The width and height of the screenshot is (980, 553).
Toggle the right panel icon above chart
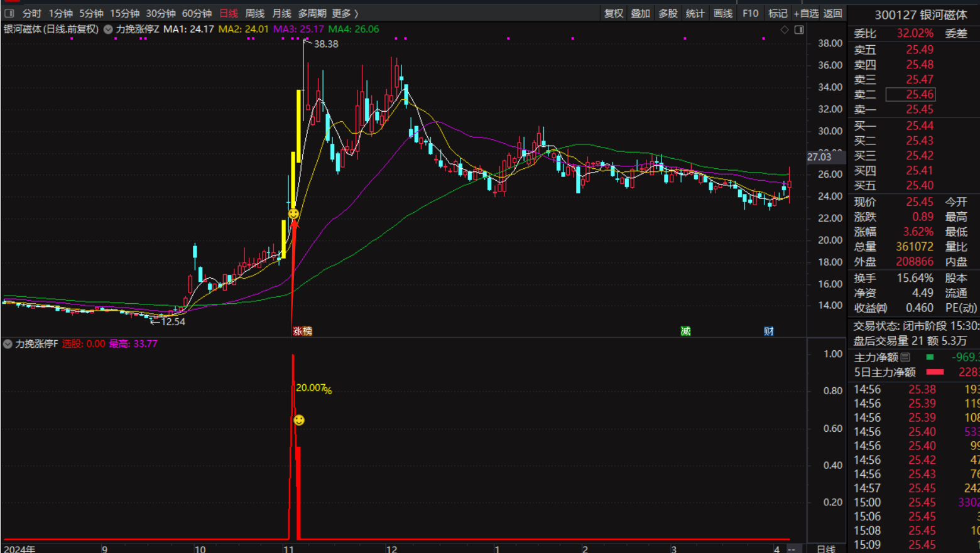799,30
